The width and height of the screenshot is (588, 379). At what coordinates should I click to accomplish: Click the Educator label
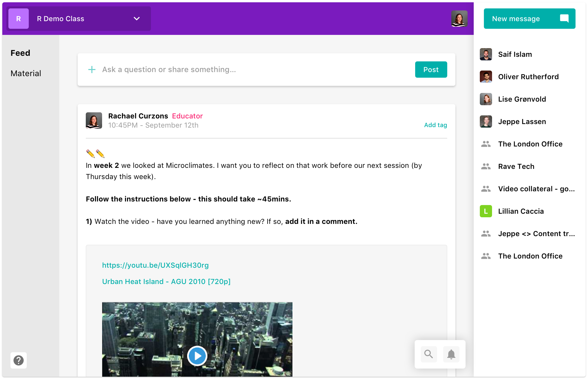click(x=187, y=116)
